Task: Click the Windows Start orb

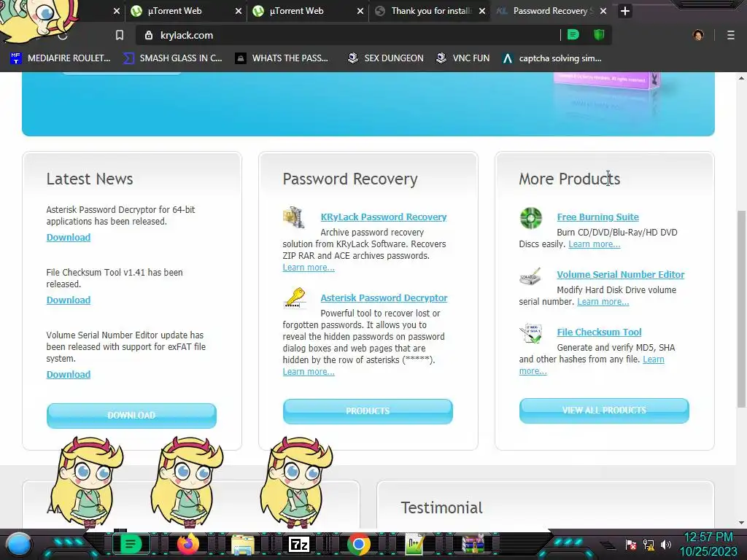Action: [x=19, y=545]
